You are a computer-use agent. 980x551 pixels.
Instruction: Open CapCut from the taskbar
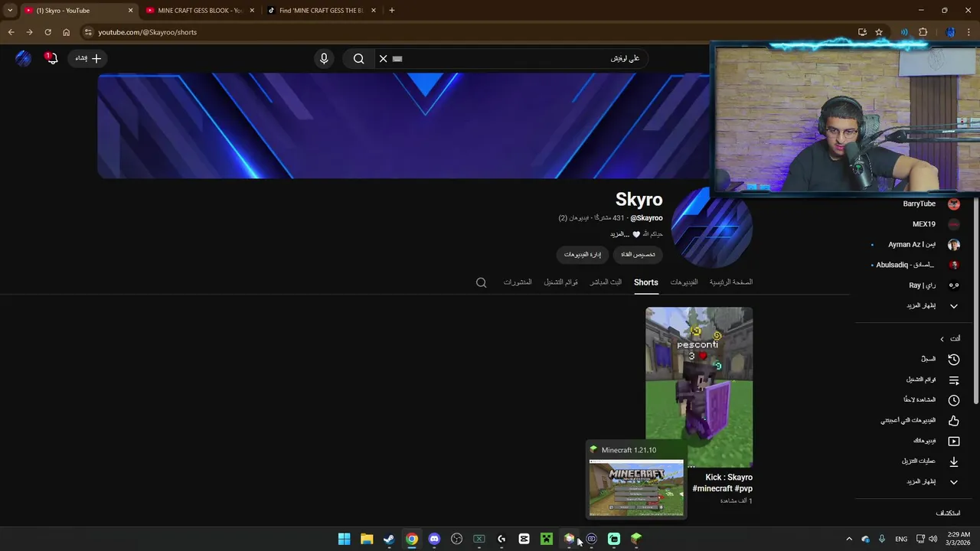tap(524, 540)
